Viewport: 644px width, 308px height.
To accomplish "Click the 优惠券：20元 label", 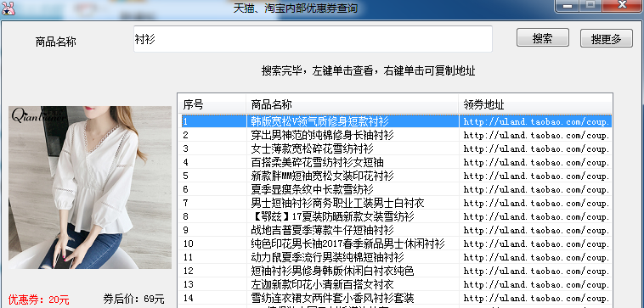I will click(38, 300).
